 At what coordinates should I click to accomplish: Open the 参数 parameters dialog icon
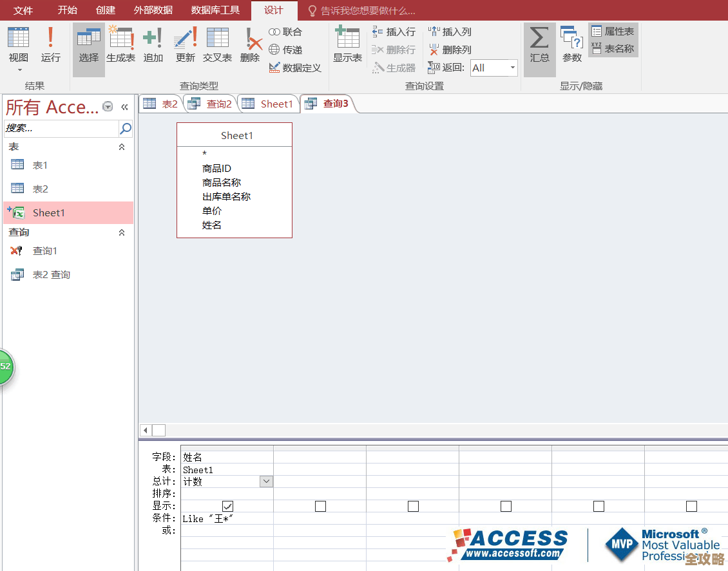(x=571, y=45)
